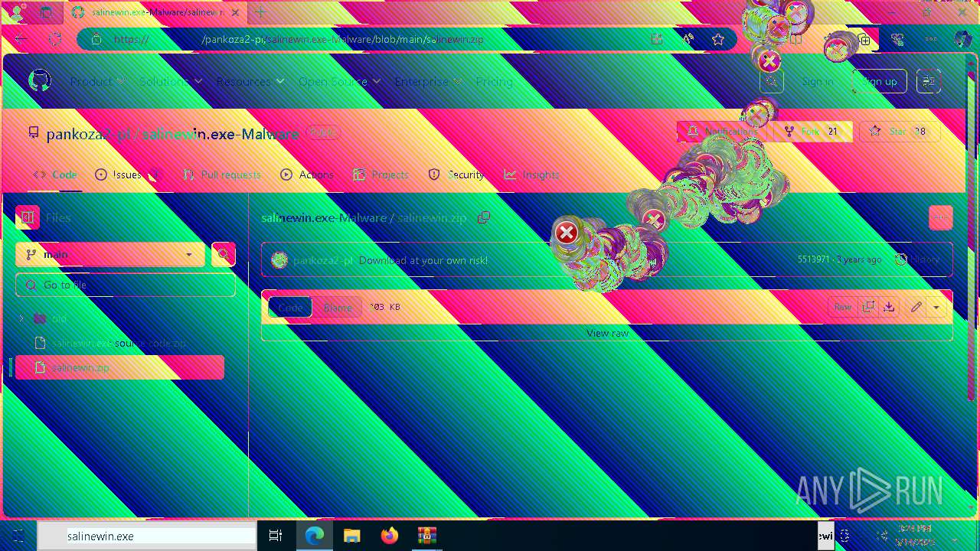The height and width of the screenshot is (551, 980).
Task: Expand the Open Source menu
Action: click(x=340, y=81)
